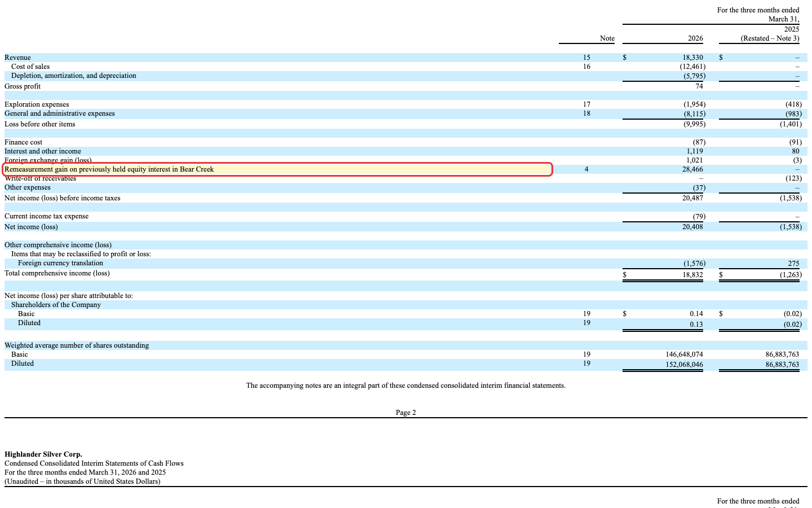Click note reference 17 beside Exploration expenses

tap(586, 104)
